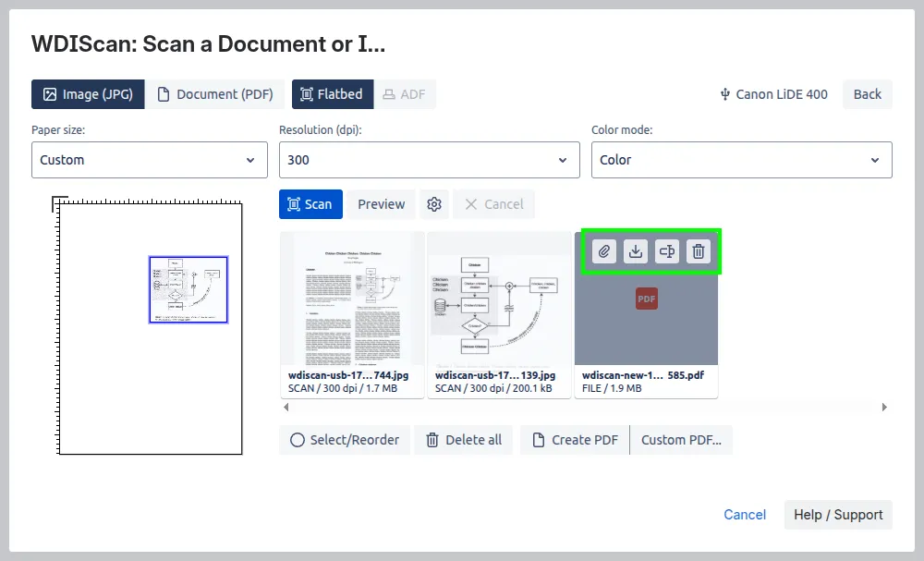This screenshot has height=561, width=924.
Task: Open the Color mode dropdown
Action: tap(741, 160)
